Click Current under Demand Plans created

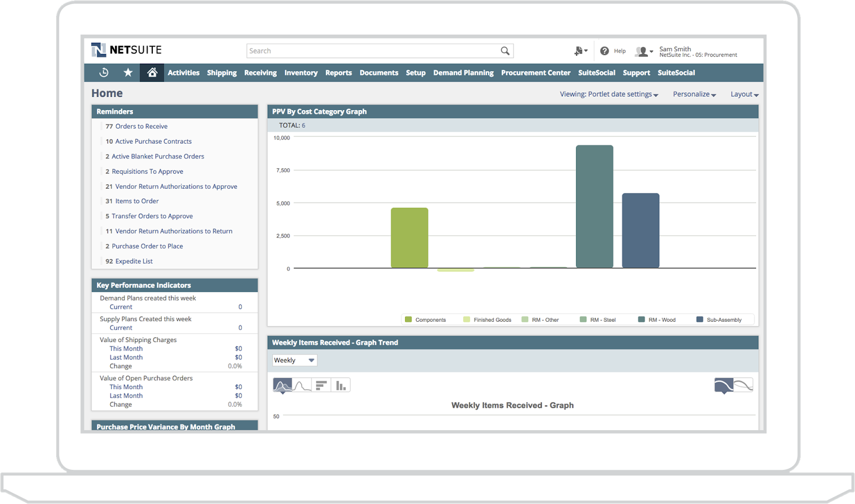click(121, 307)
